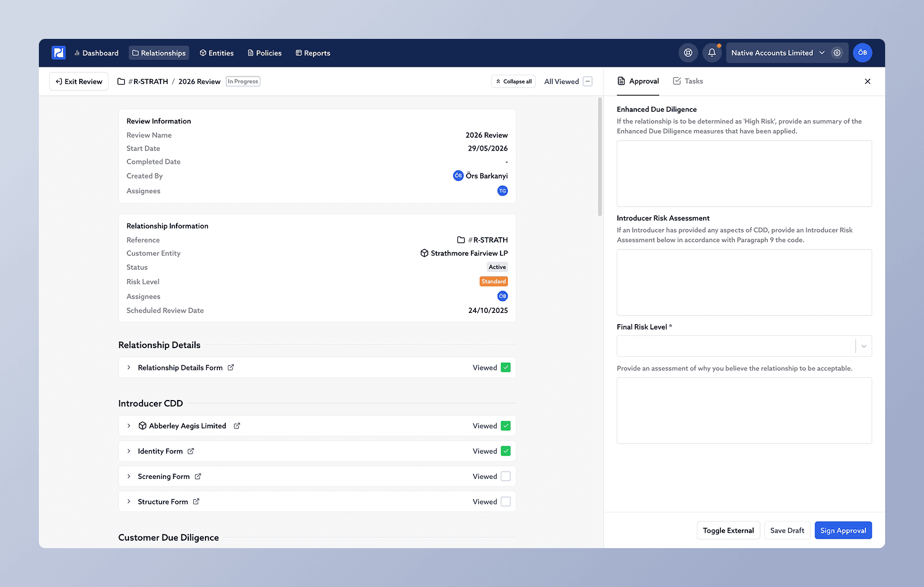Image resolution: width=924 pixels, height=587 pixels.
Task: Uncheck Viewed for Relationship Details Form
Action: tap(506, 368)
